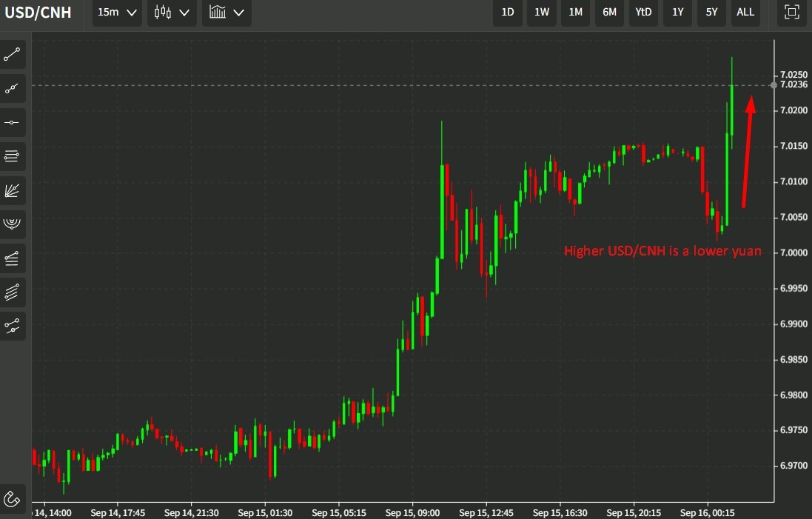The image size is (812, 519).
Task: Click the 7.0236 current price label
Action: point(793,84)
